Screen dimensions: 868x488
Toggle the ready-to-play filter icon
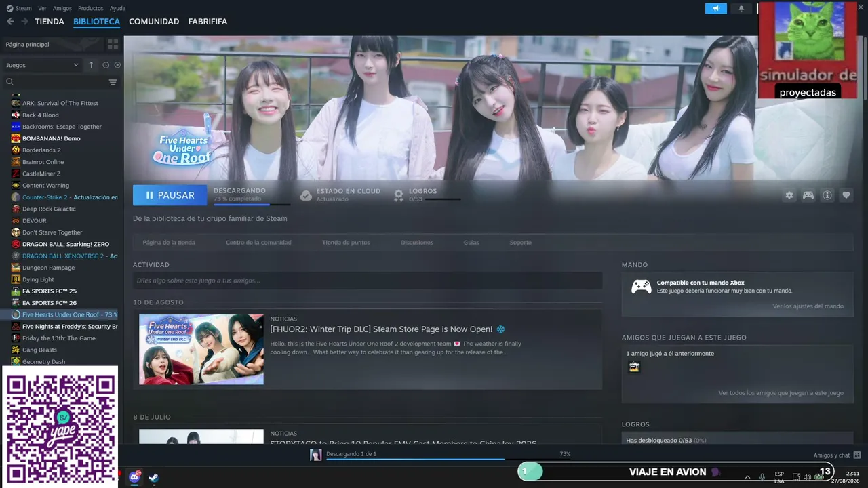117,65
